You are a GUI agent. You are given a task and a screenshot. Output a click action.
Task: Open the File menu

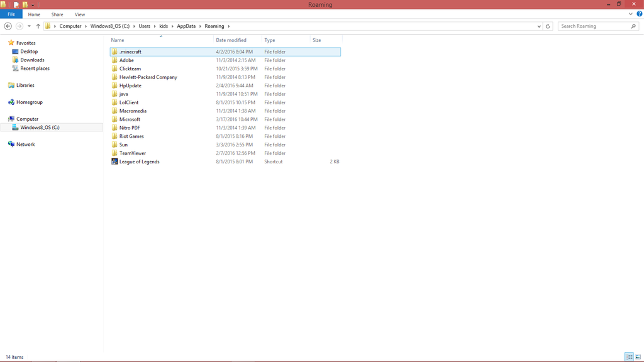coord(11,14)
